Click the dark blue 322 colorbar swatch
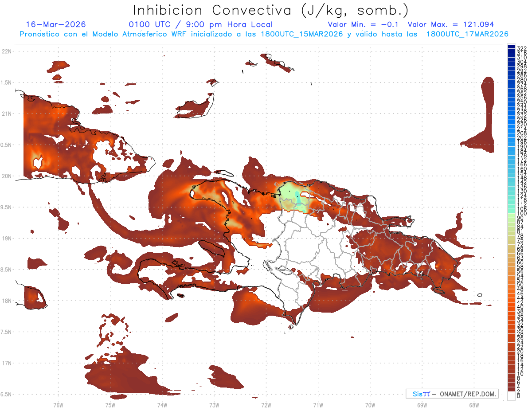Viewport: 532px width, 411px height. [x=511, y=47]
